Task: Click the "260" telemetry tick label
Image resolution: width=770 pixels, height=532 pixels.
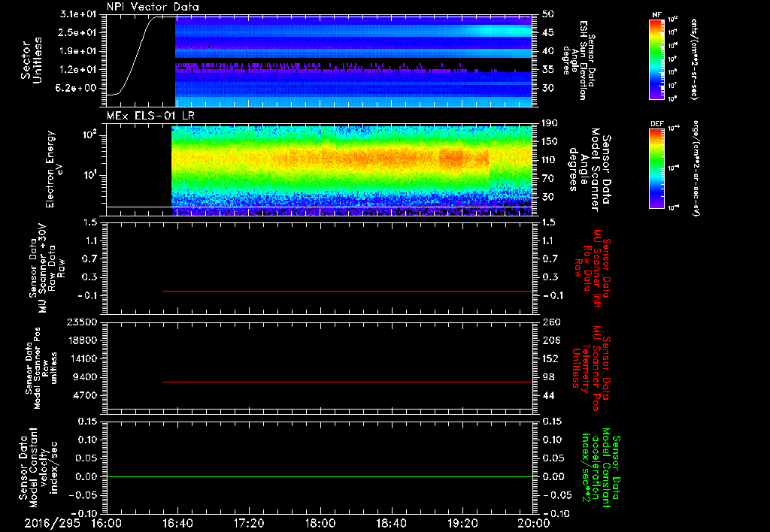Action: tap(551, 322)
